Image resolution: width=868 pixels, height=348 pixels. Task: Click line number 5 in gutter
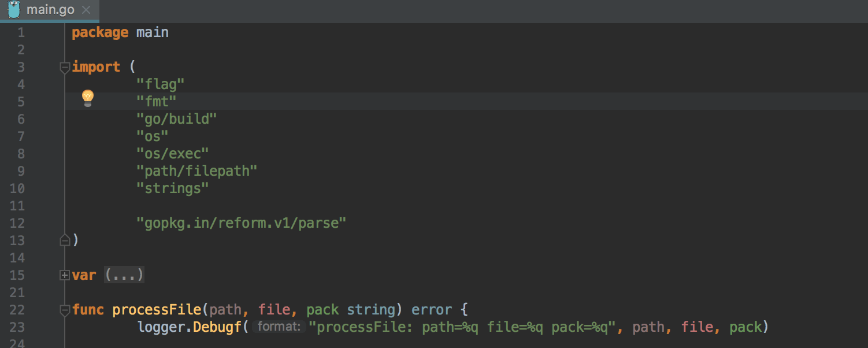[21, 102]
